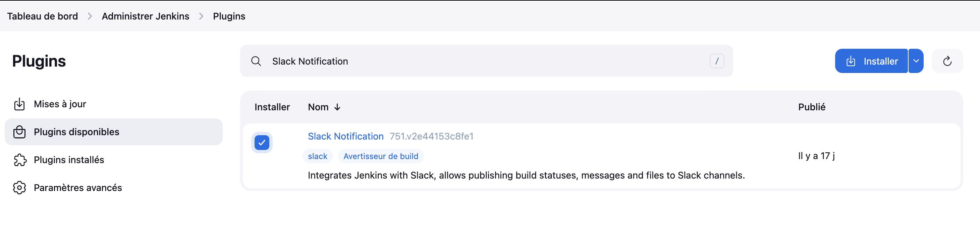This screenshot has height=228, width=980.
Task: Expand the chevron after Administrer Jenkins
Action: click(201, 16)
